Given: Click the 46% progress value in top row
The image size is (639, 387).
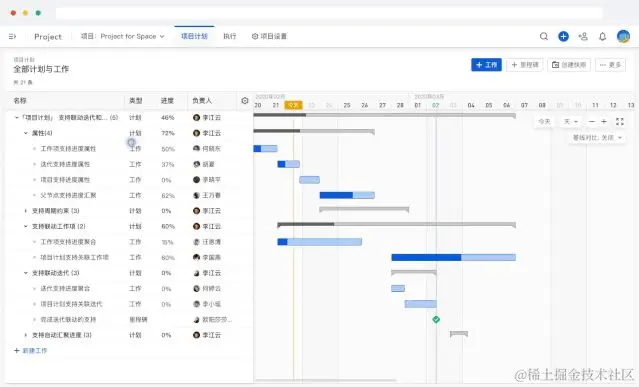Looking at the screenshot, I should (167, 117).
